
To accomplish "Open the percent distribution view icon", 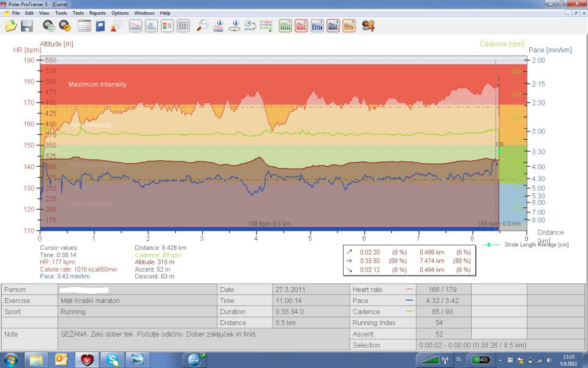I will click(167, 26).
